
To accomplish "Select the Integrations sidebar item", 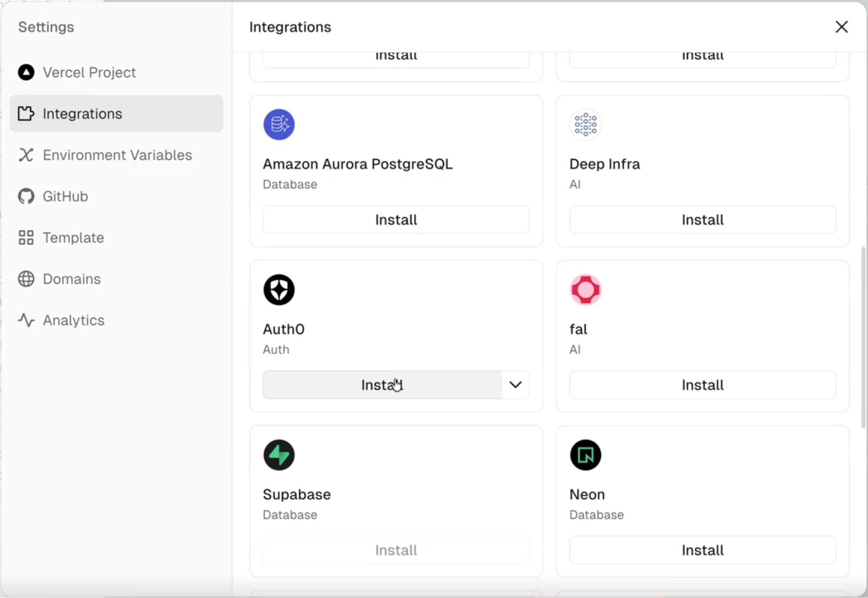I will (x=116, y=114).
